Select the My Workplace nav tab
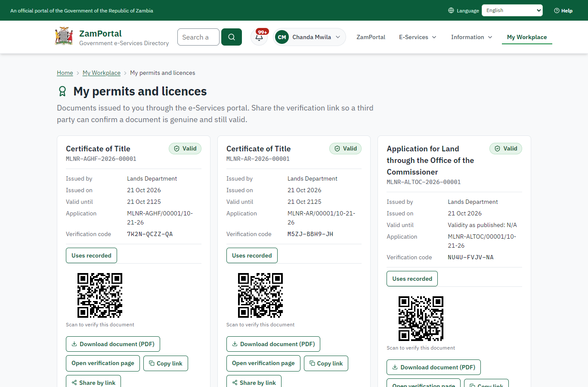The height and width of the screenshot is (387, 588). coord(527,37)
